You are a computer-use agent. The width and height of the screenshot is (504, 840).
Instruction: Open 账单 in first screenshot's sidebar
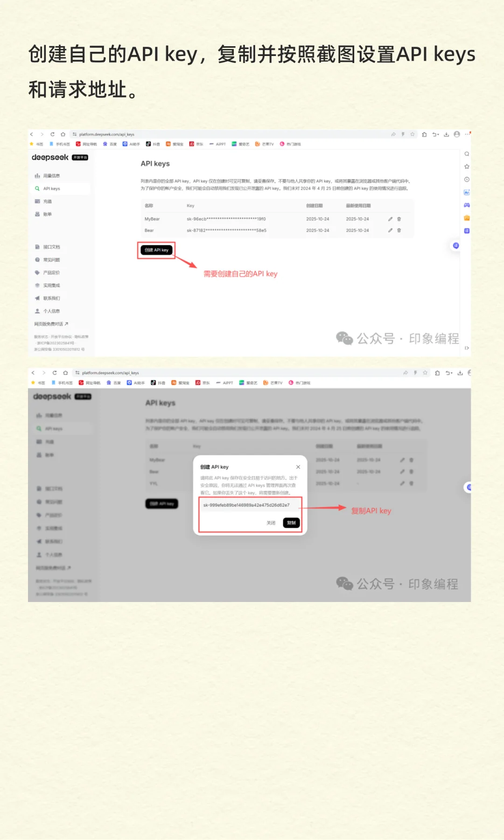pos(43,214)
